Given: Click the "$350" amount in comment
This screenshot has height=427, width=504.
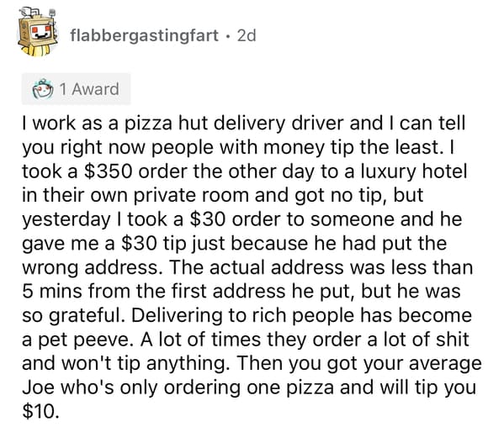Looking at the screenshot, I should [x=108, y=171].
